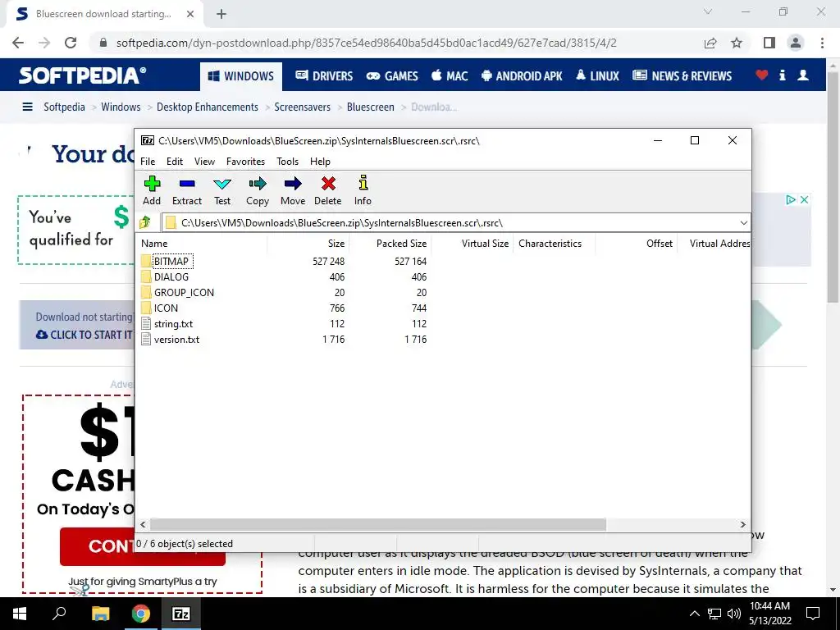Click into the 7-Zip path field

(x=450, y=223)
